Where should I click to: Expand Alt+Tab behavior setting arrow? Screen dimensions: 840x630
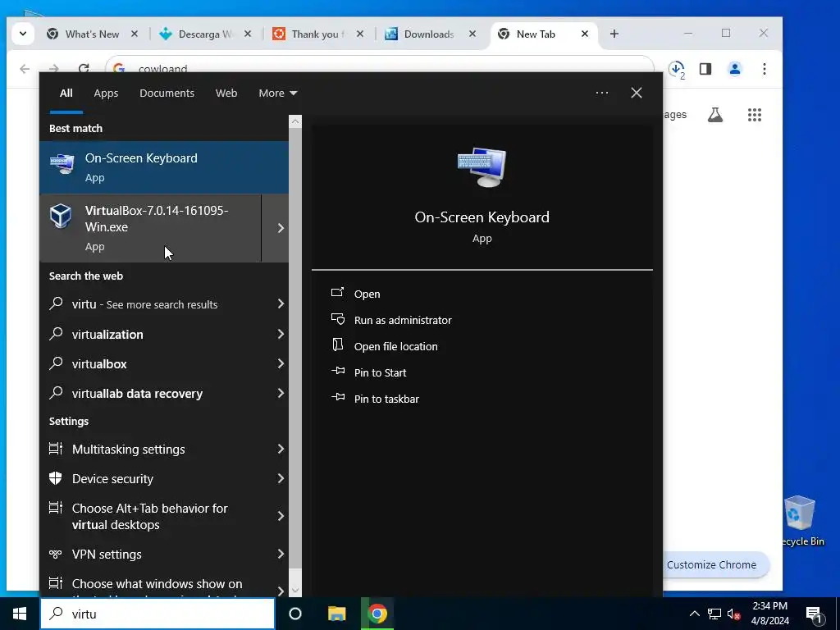[281, 516]
